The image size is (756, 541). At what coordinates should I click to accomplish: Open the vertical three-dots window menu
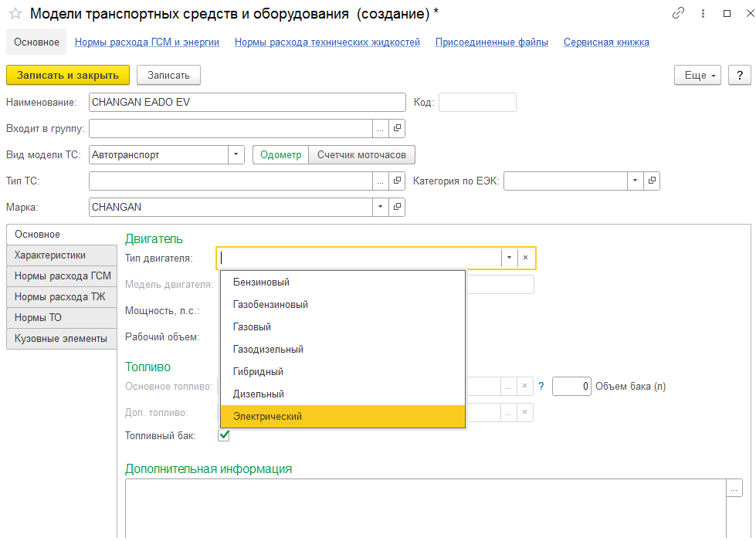(x=703, y=13)
